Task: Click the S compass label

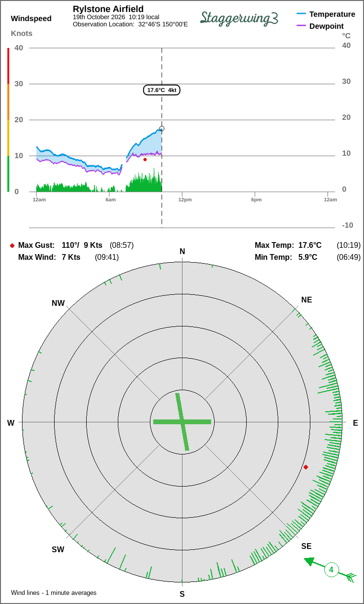Action: click(182, 594)
